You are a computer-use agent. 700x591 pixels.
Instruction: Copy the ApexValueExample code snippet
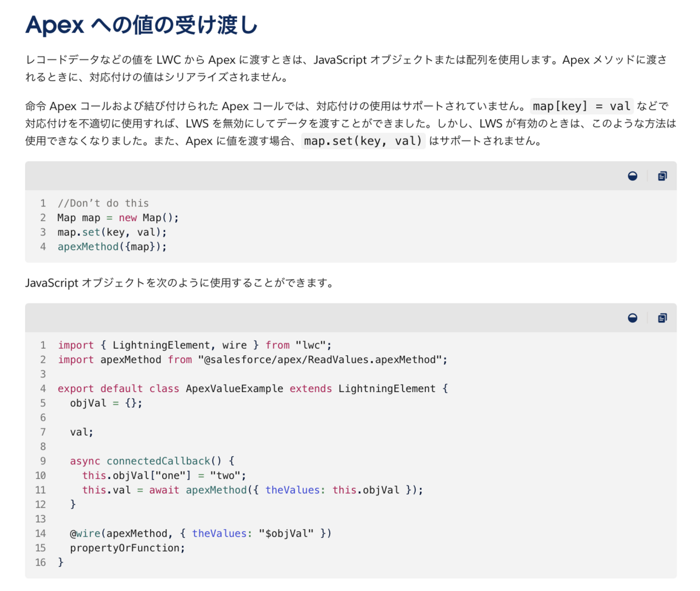(x=662, y=318)
